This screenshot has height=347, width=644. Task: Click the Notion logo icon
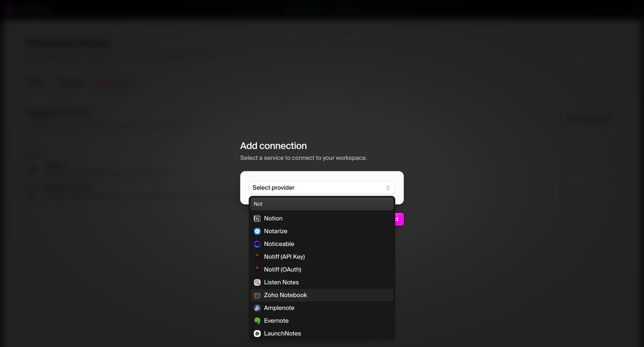click(x=257, y=219)
